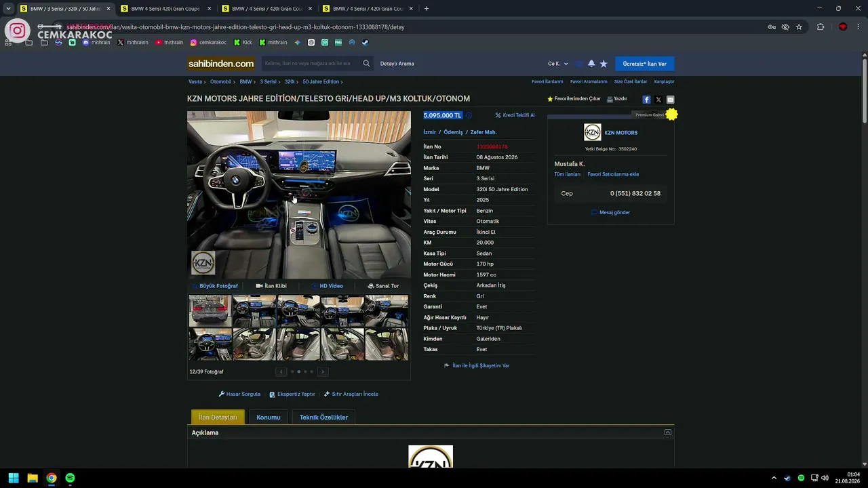Click the price info icon
868x488 pixels.
point(469,115)
